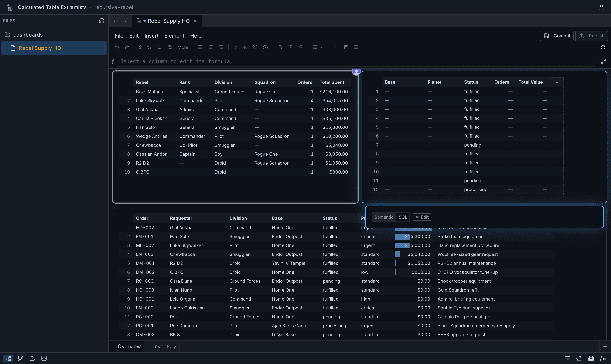
Task: Open the color palette tool
Action: tap(255, 47)
